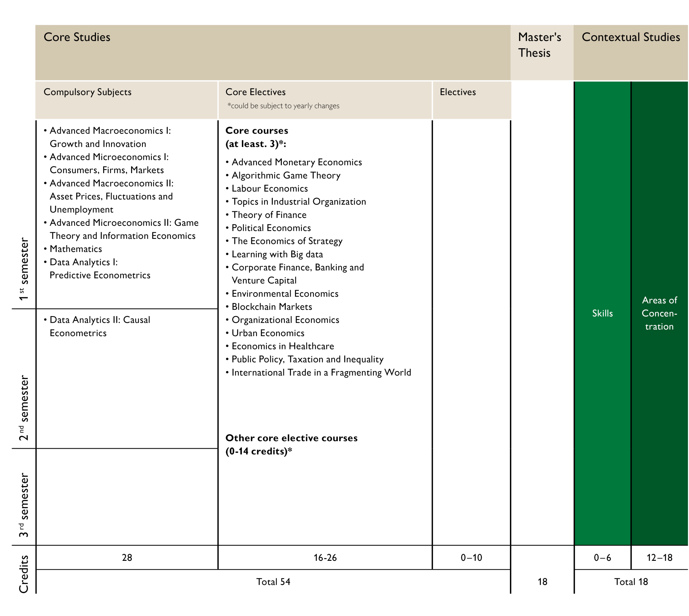Click the Core Electives column heading

[x=255, y=92]
